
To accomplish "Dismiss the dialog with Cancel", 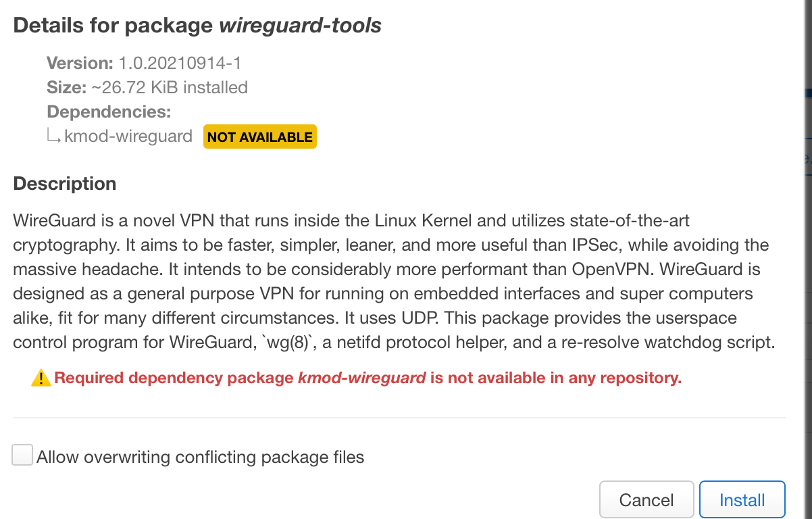I will tap(646, 499).
